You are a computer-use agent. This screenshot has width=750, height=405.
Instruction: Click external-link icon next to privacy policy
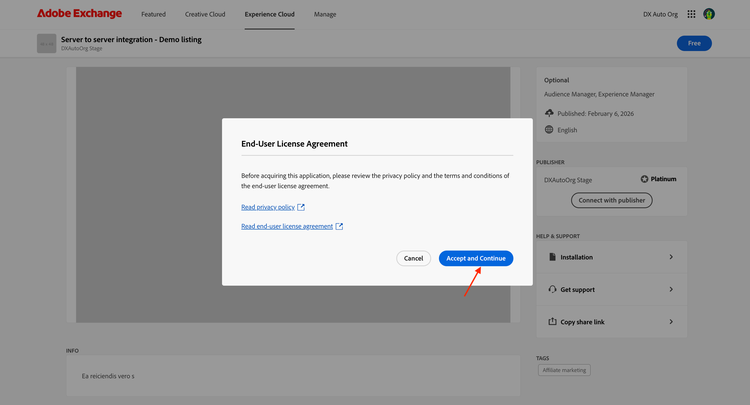tap(301, 207)
